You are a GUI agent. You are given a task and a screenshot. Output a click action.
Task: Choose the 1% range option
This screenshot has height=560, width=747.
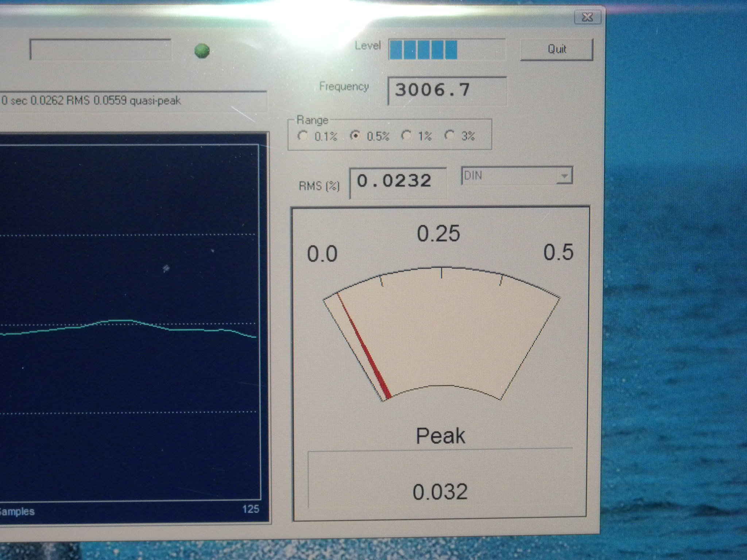click(406, 136)
